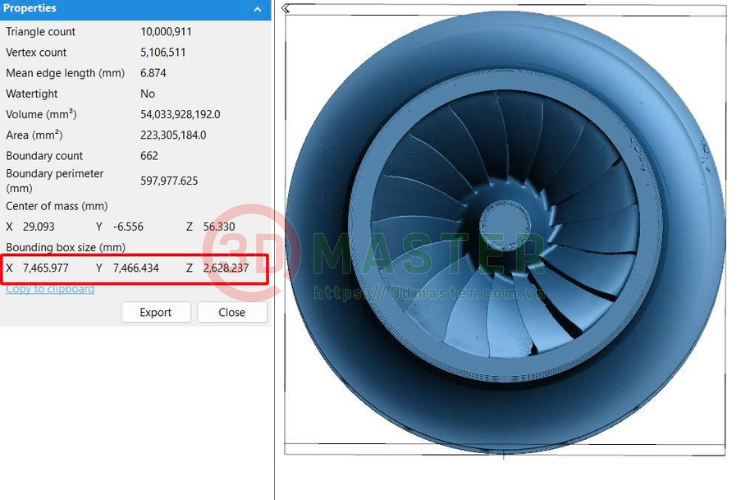Select the Boundary count value 662
This screenshot has width=750, height=500.
[150, 156]
